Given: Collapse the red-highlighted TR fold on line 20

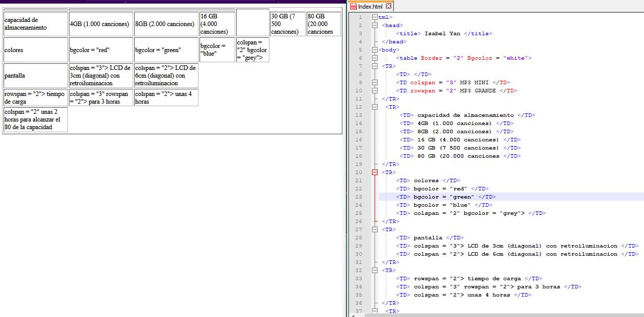Looking at the screenshot, I should (x=375, y=172).
